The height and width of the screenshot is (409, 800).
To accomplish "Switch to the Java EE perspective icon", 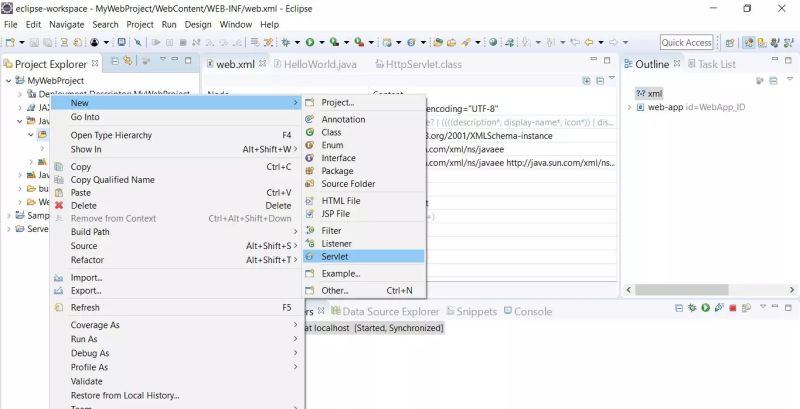I will coord(748,43).
